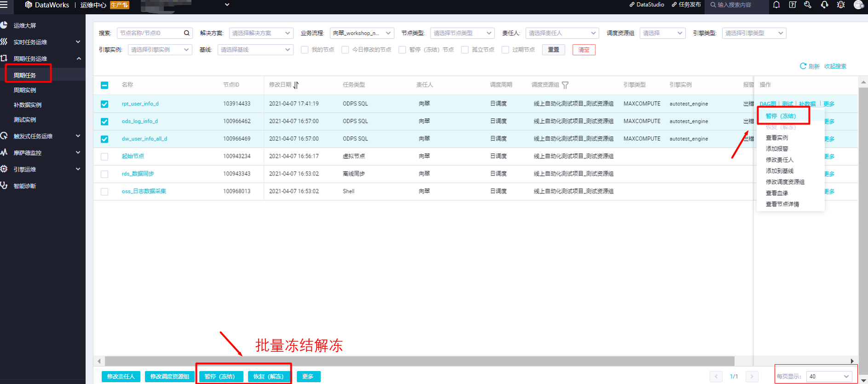Image resolution: width=868 pixels, height=384 pixels.
Task: Open the ods_log_info_d task link
Action: pyautogui.click(x=140, y=121)
